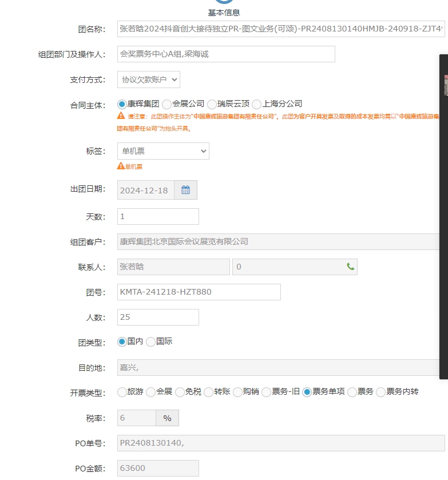Screen dimensions: 448x480
Task: Choose the 票务内转 invoice type
Action: pyautogui.click(x=381, y=392)
